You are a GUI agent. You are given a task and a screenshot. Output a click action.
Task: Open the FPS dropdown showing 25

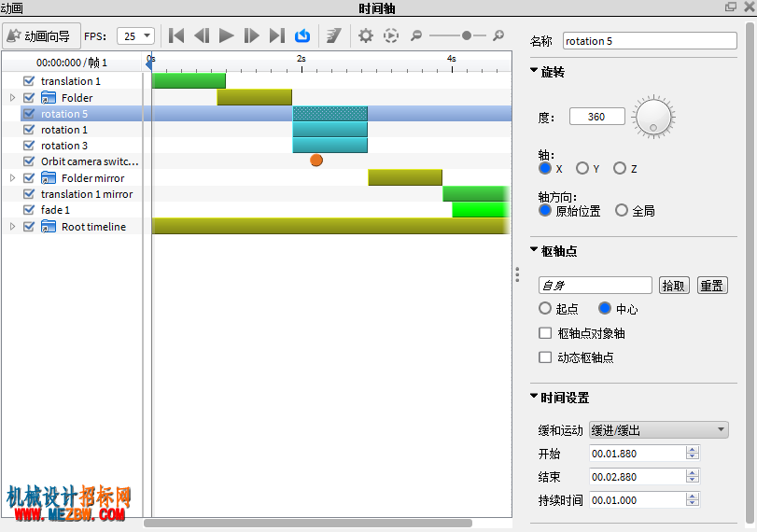coord(135,35)
